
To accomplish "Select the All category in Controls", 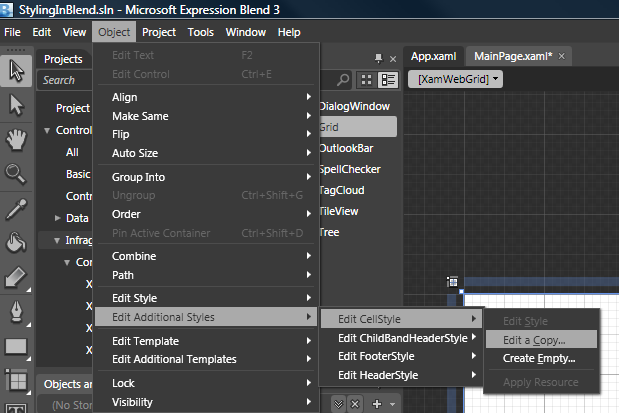I will coord(72,152).
